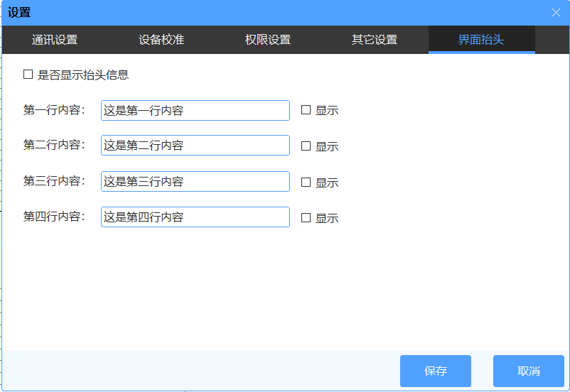This screenshot has width=570, height=392.
Task: Click the 第四行内容: field label
Action: 54,217
